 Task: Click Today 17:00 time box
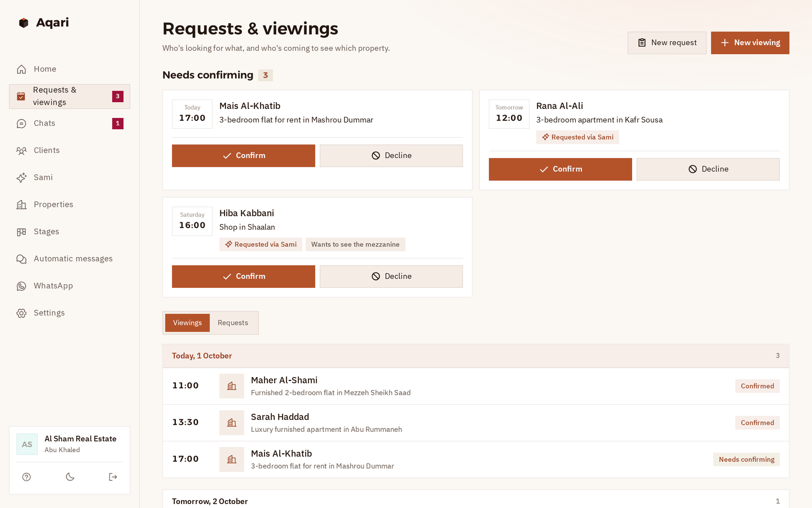pos(192,114)
